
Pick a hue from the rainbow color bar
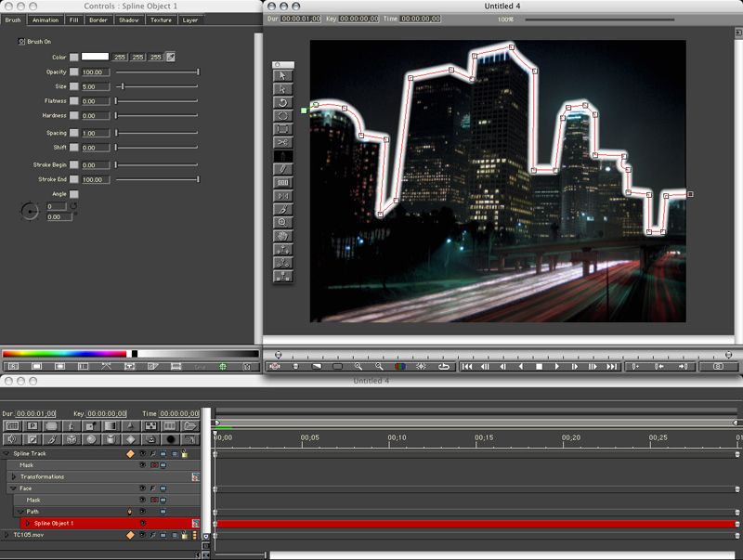click(64, 354)
